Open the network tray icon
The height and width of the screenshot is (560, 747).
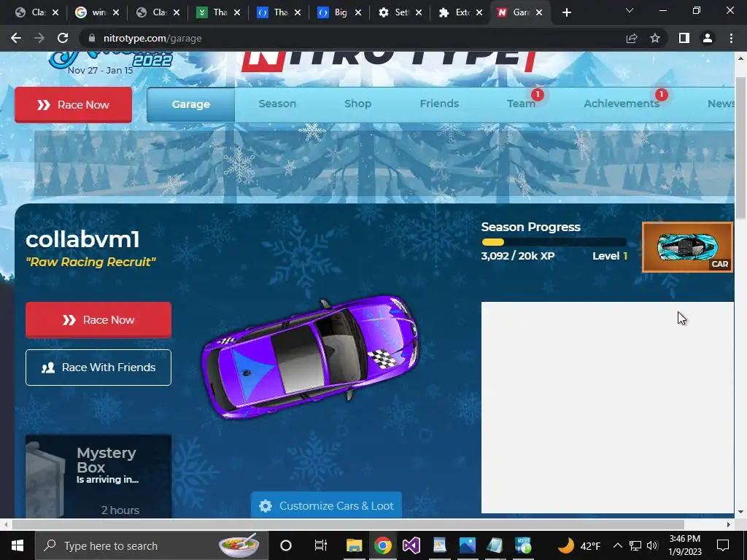(x=635, y=545)
